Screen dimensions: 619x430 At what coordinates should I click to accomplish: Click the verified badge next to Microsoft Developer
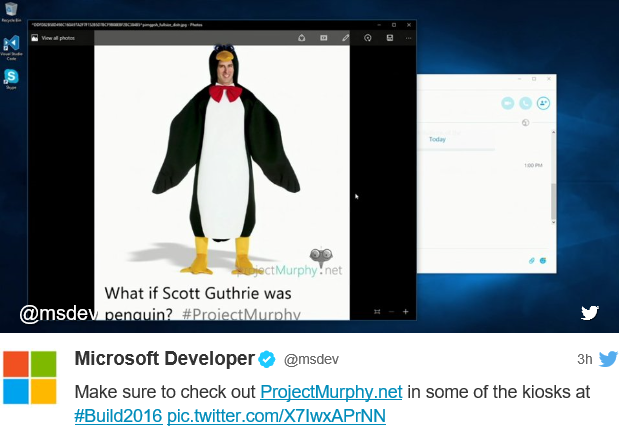click(267, 359)
